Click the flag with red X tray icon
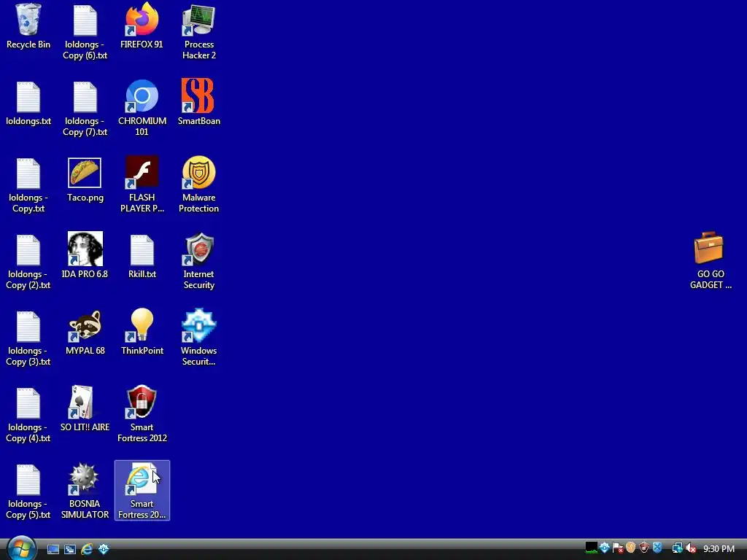Viewport: 747px width, 560px height. pyautogui.click(x=618, y=548)
